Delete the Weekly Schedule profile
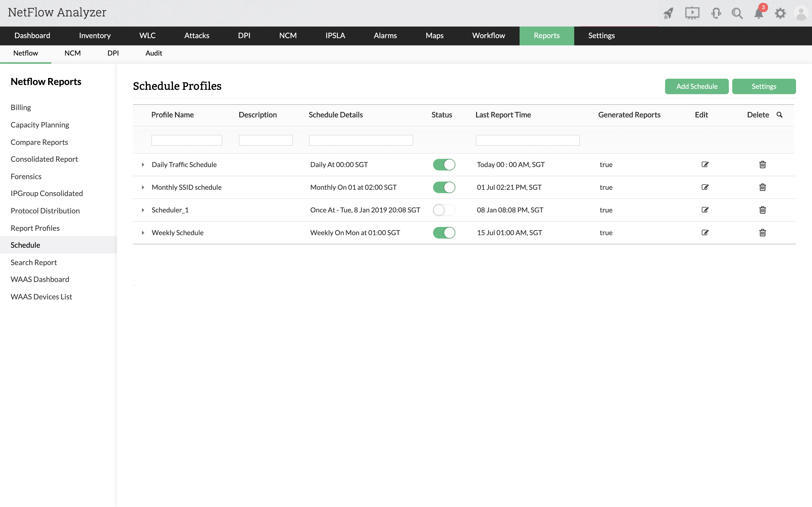 (762, 233)
